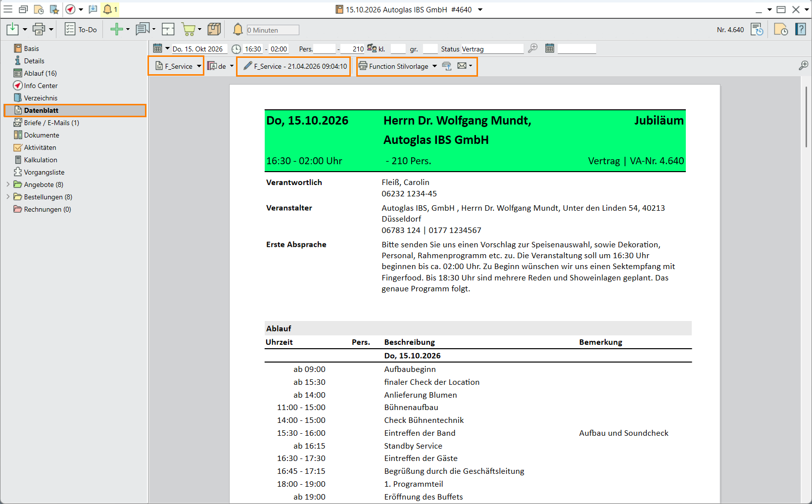Click the favorites star document icon

[x=54, y=9]
